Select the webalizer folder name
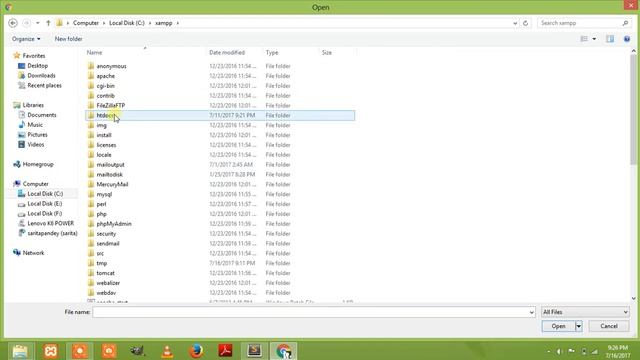Image resolution: width=640 pixels, height=360 pixels. point(108,283)
